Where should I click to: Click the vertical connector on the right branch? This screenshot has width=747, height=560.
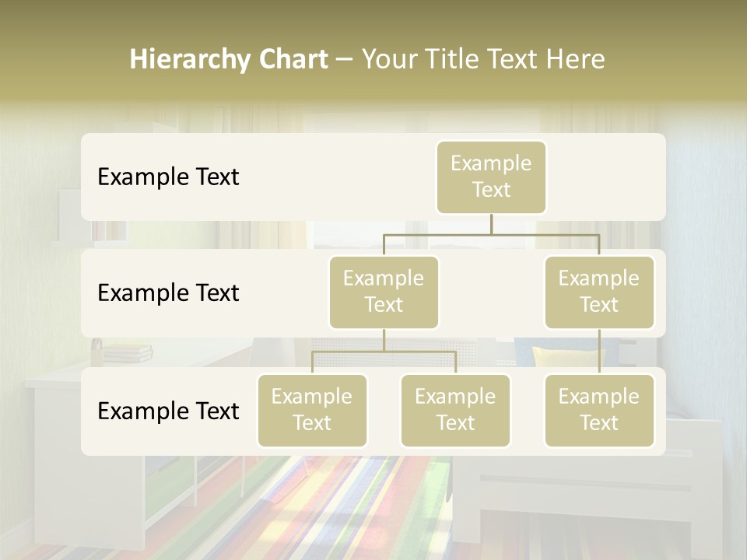(599, 350)
